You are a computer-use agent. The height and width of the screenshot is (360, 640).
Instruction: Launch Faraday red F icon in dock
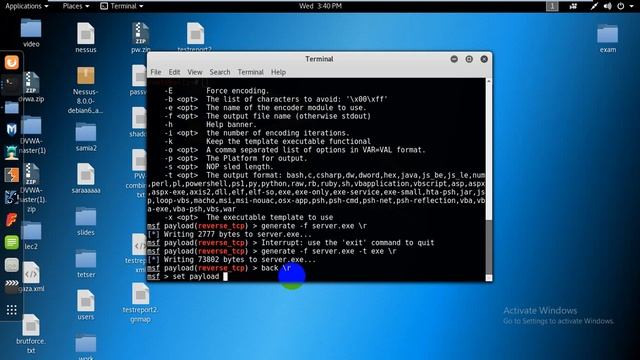coord(12,220)
